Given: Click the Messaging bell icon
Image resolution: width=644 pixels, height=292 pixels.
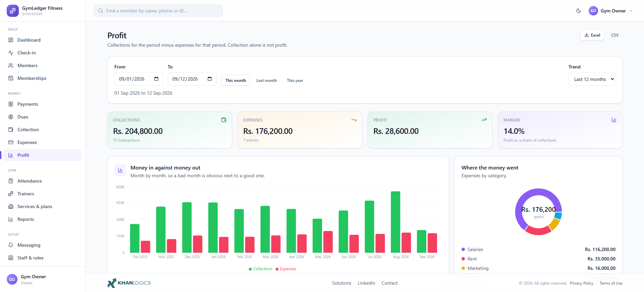Looking at the screenshot, I should pyautogui.click(x=11, y=245).
